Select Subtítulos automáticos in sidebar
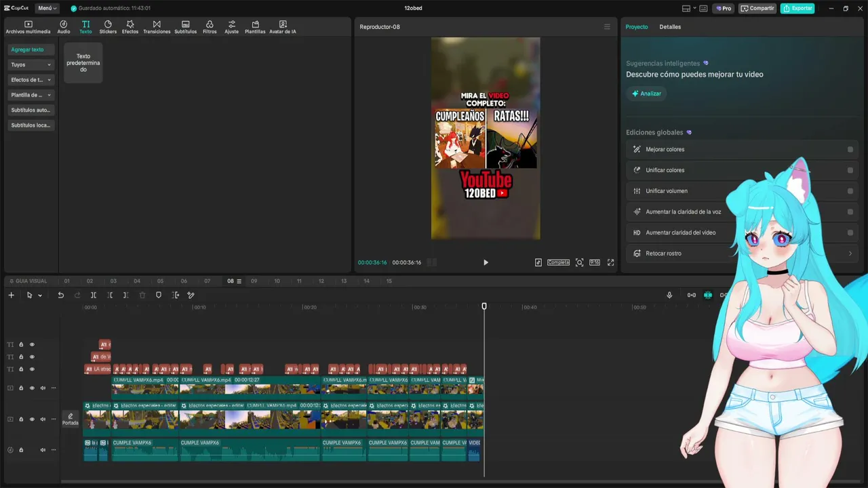868x488 pixels. [31, 110]
